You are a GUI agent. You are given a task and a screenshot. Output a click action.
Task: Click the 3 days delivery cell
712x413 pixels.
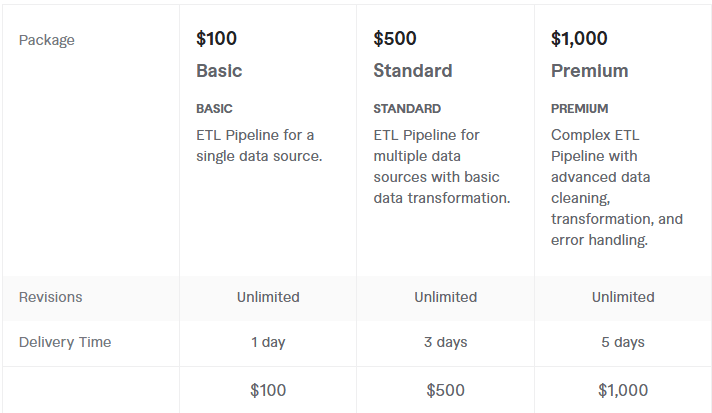click(445, 342)
